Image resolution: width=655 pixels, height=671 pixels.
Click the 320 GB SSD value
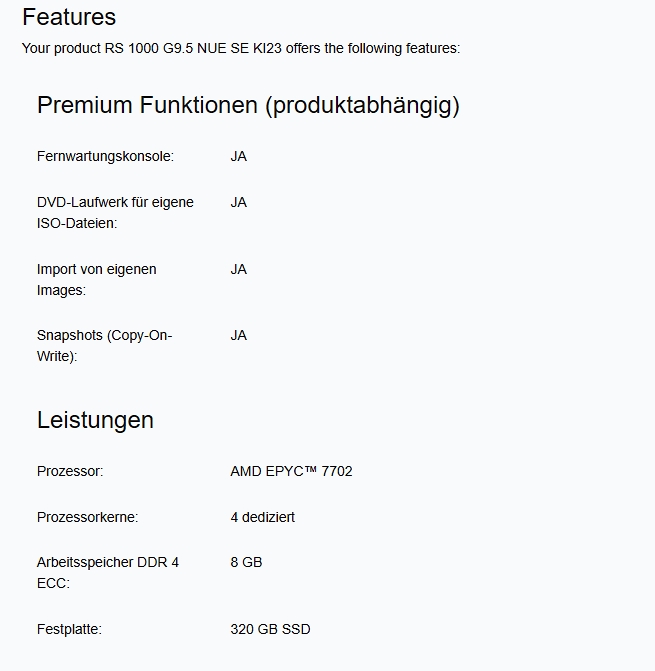(x=270, y=629)
